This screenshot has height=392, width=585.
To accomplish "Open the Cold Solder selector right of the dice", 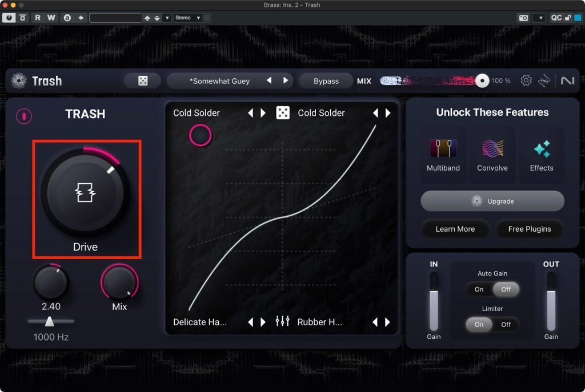I will click(321, 113).
